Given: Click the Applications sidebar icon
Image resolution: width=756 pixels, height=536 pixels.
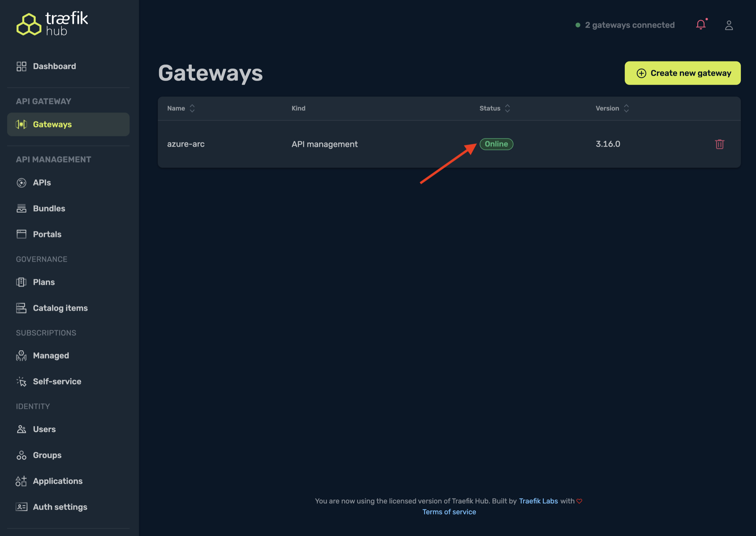Looking at the screenshot, I should [21, 481].
